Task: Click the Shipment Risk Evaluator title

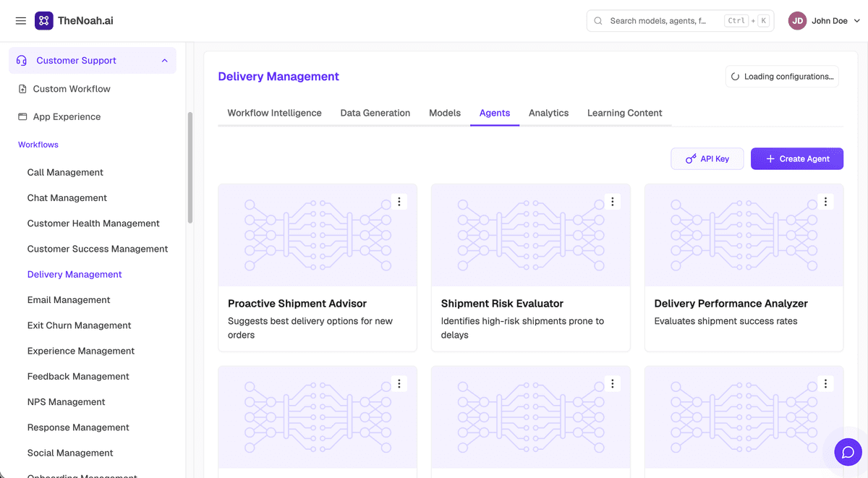Action: pos(502,304)
